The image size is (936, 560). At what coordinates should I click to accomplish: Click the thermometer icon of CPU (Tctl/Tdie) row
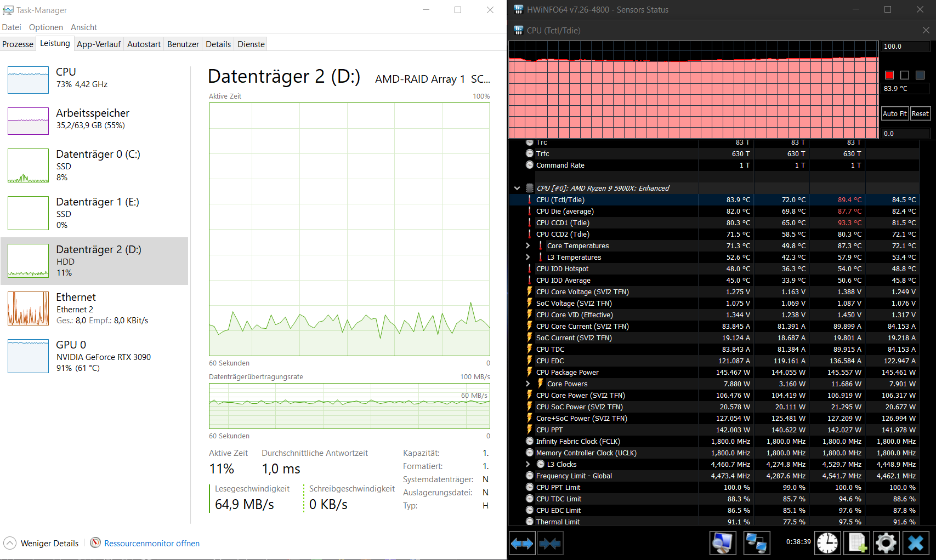point(530,199)
